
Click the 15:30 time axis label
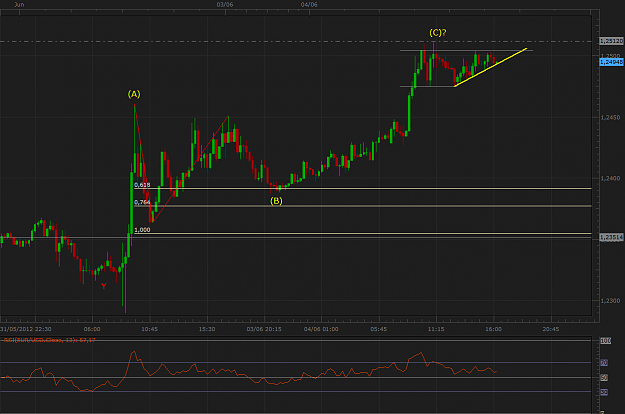207,329
